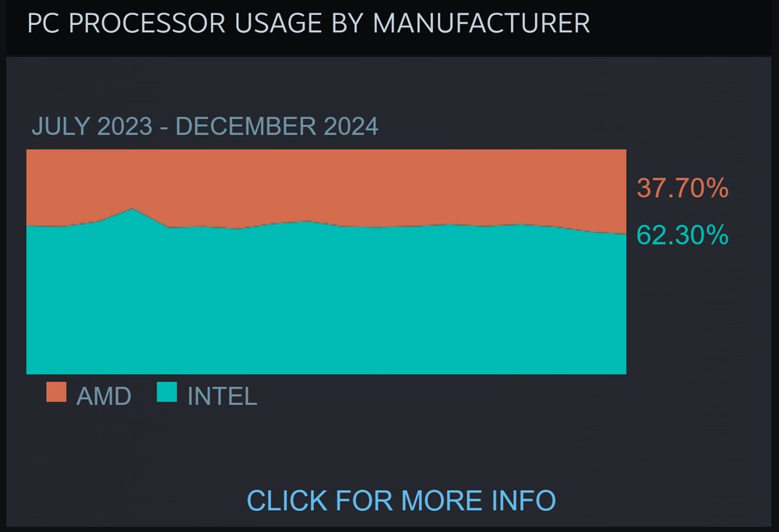Viewport: 779px width, 532px height.
Task: Click the word MANUFACTURER in the header
Action: click(481, 23)
